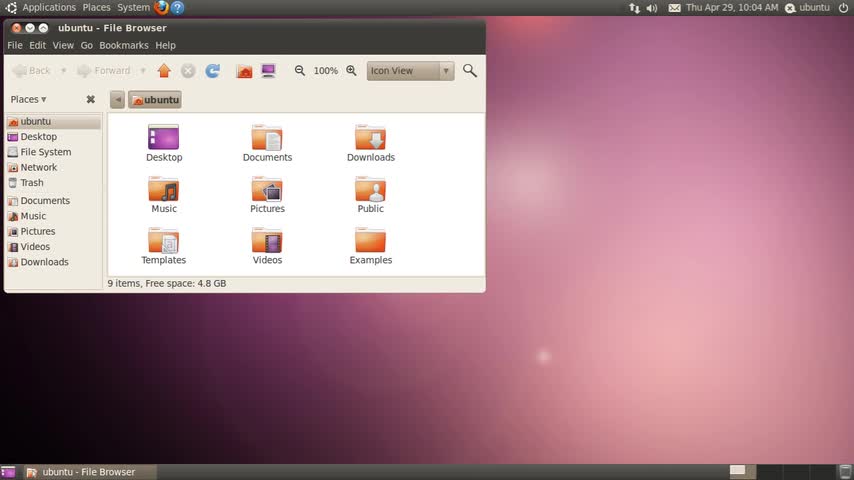Viewport: 854px width, 480px height.
Task: Open the View menu
Action: pyautogui.click(x=63, y=45)
